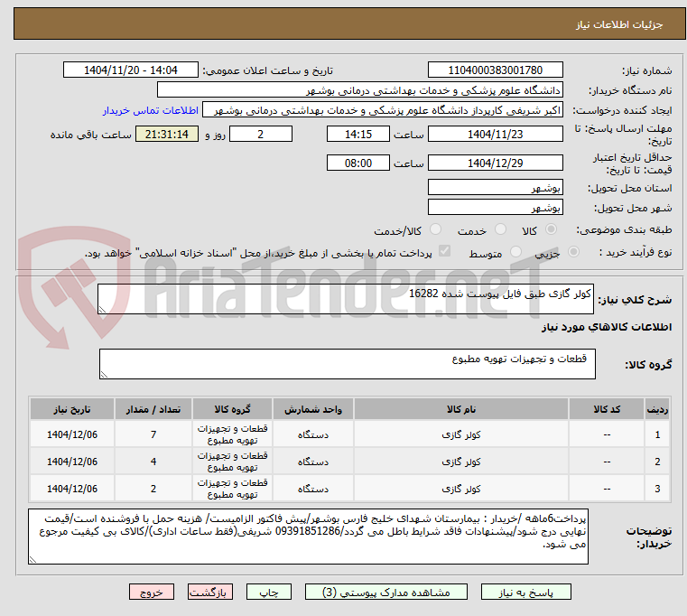
Task: Click date 1404/12/06 in row 1
Action: pyautogui.click(x=72, y=434)
